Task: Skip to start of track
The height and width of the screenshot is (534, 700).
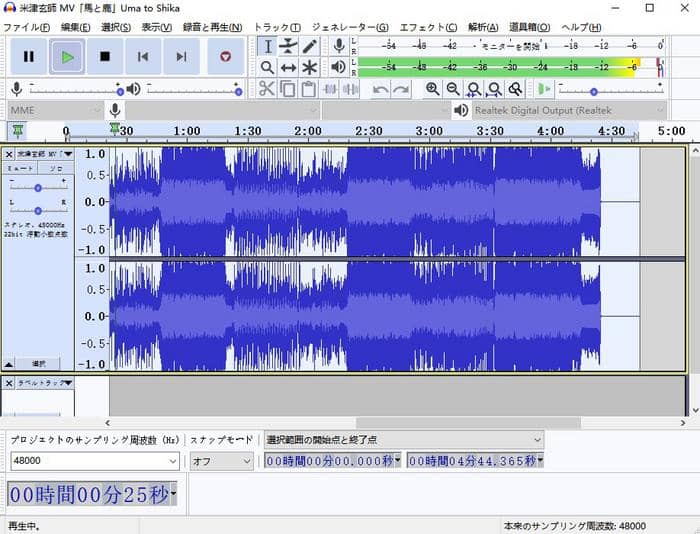Action: coord(143,57)
